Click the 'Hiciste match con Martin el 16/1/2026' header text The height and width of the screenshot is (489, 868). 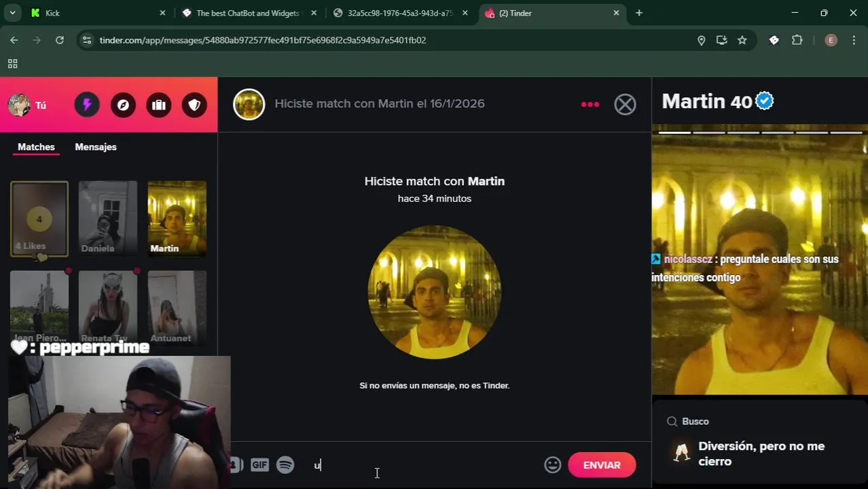(380, 104)
